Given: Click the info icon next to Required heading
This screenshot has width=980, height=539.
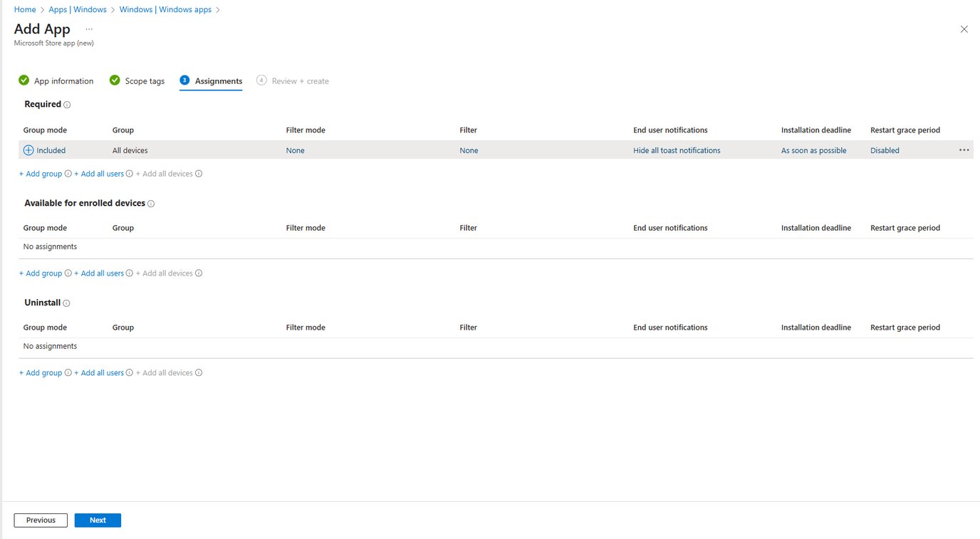Looking at the screenshot, I should [67, 105].
